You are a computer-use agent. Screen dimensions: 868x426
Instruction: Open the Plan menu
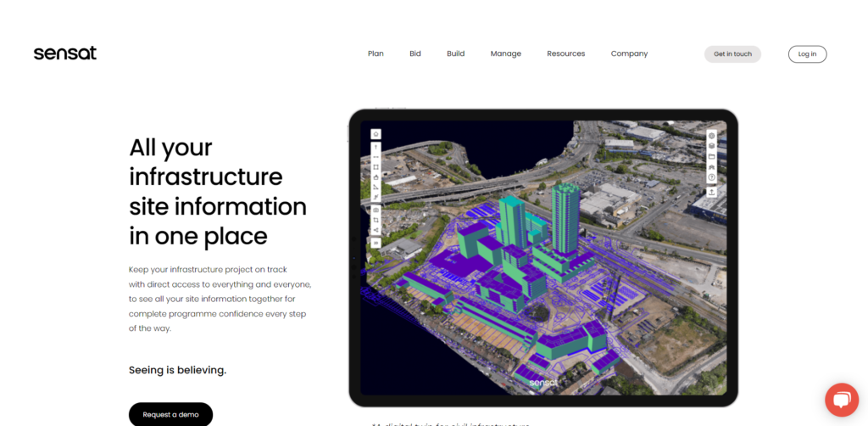pyautogui.click(x=376, y=53)
